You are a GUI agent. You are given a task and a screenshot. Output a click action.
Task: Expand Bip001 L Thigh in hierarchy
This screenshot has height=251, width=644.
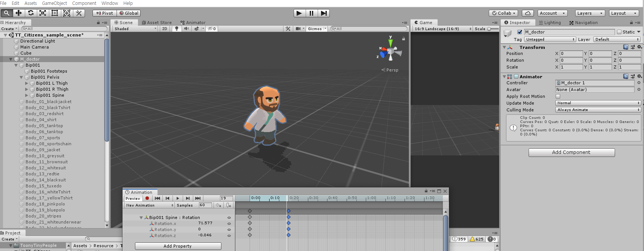pos(27,83)
